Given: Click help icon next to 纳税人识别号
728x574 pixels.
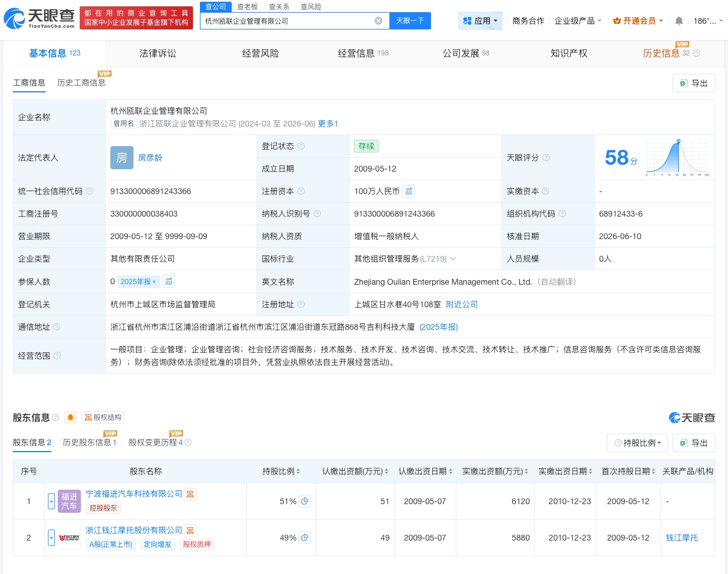Looking at the screenshot, I should tap(317, 214).
